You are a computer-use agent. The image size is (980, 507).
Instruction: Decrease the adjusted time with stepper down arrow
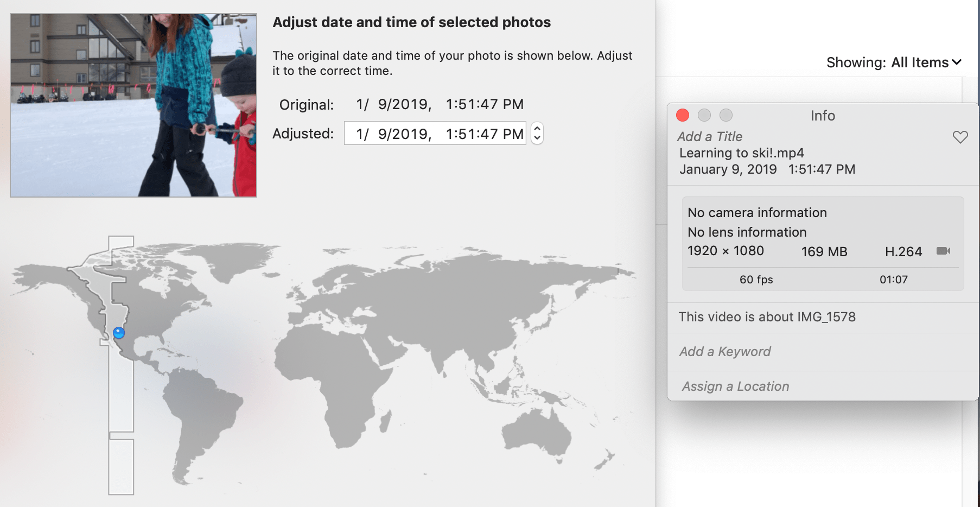click(x=537, y=138)
